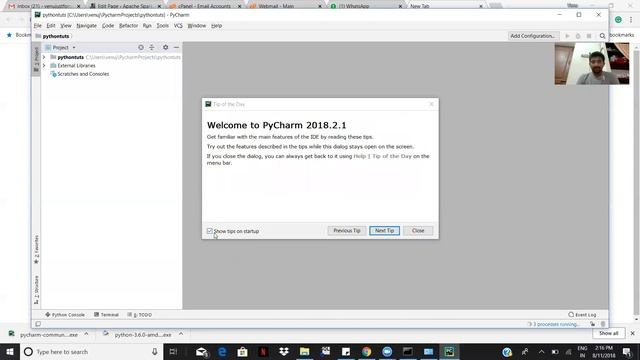Viewport: 640px width, 360px height.
Task: Open the VCS menu
Action: point(178,26)
